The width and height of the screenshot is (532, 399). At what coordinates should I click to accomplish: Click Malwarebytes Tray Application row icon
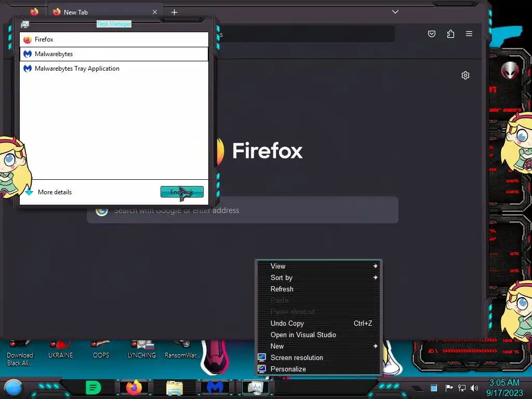(x=28, y=69)
